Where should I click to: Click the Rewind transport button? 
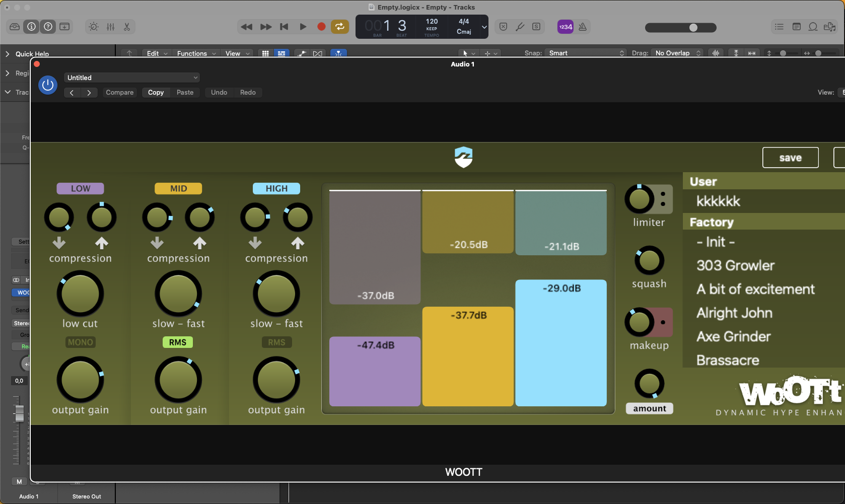tap(246, 27)
